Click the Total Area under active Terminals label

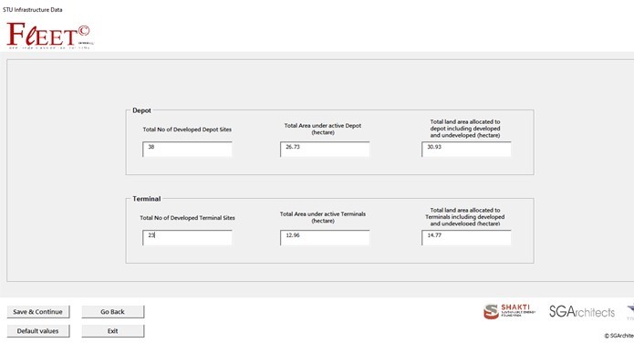click(323, 217)
